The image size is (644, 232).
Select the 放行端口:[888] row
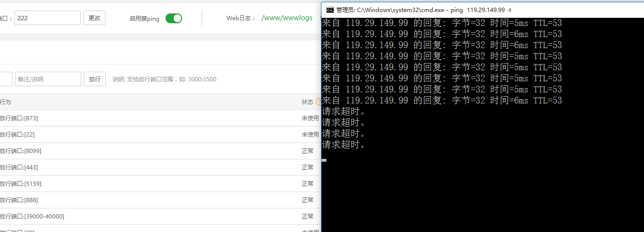(x=160, y=200)
